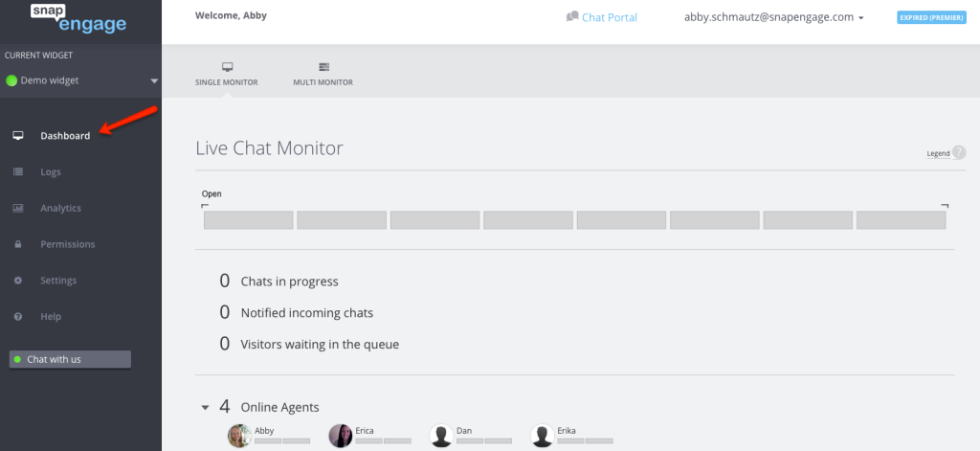This screenshot has height=451, width=980.
Task: Open Settings via the gear icon
Action: point(18,281)
